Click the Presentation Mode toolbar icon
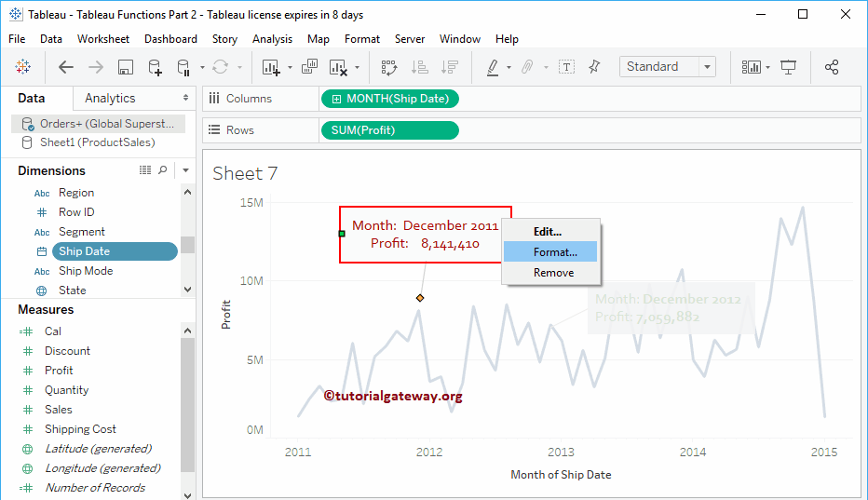The image size is (868, 500). pos(789,67)
